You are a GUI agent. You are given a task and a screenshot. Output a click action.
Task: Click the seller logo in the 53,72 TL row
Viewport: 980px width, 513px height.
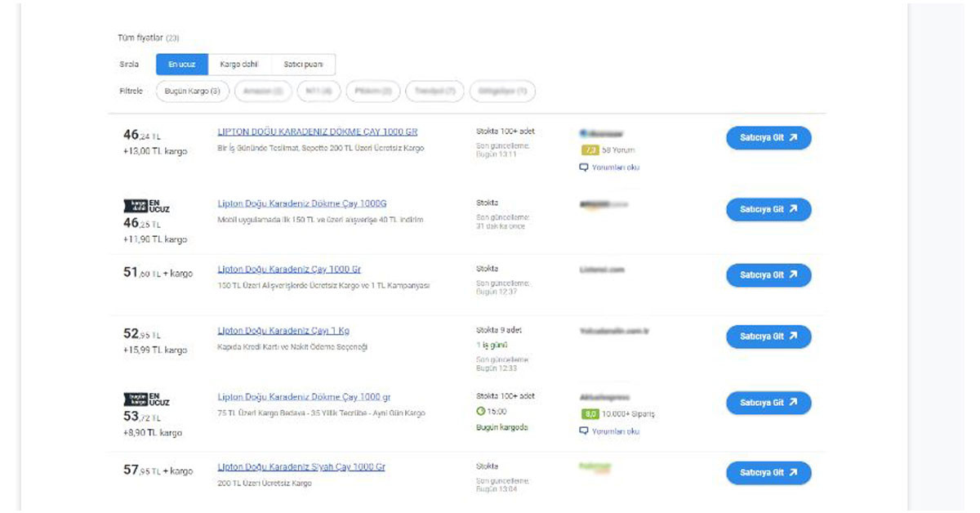tap(604, 397)
